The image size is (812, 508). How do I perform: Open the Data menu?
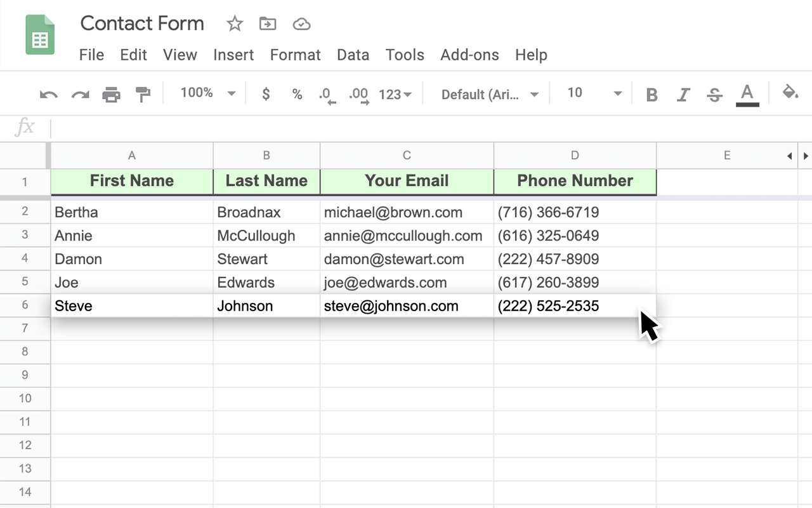[353, 55]
